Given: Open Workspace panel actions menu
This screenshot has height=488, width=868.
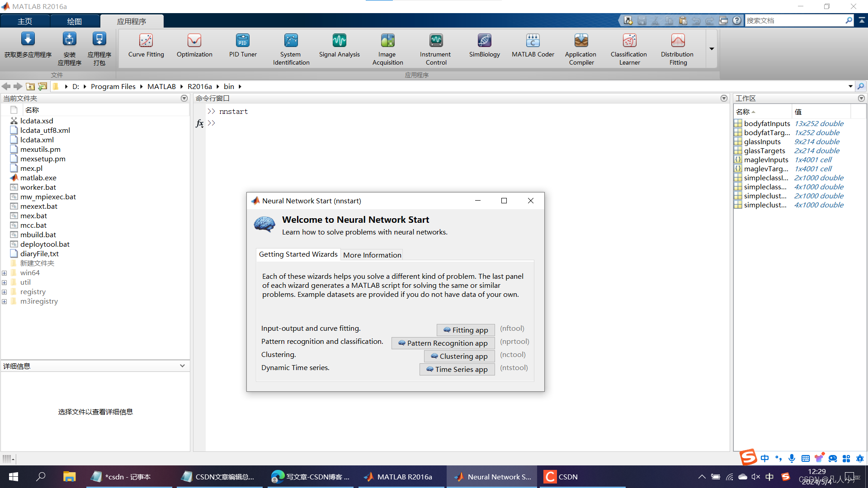Looking at the screenshot, I should click(861, 98).
